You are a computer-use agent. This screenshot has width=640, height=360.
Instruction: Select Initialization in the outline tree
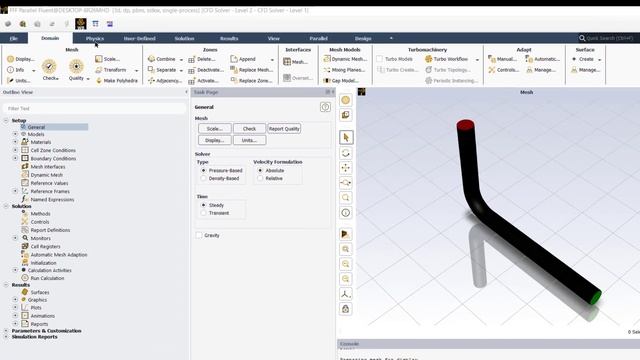tap(43, 263)
